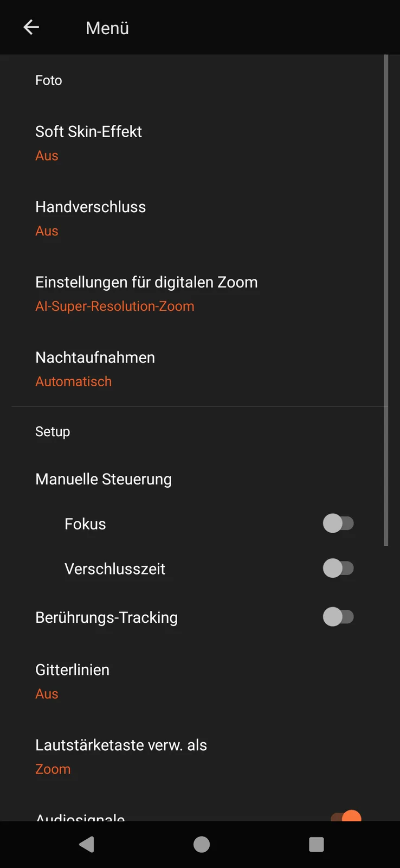Tap the back arrow icon
This screenshot has height=868, width=400.
[x=31, y=28]
